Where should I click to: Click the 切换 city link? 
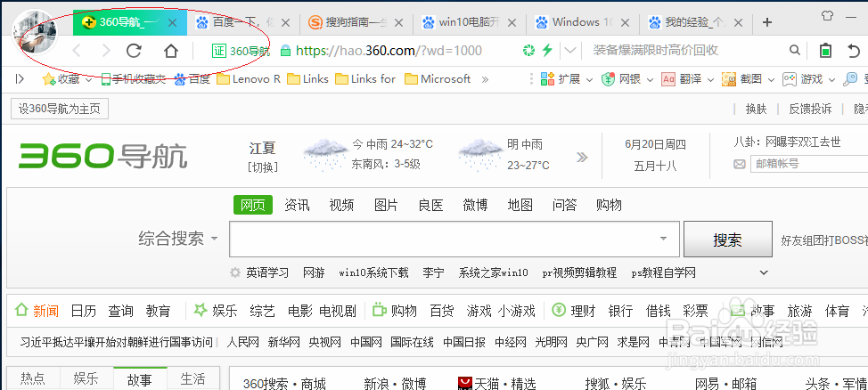coord(263,167)
